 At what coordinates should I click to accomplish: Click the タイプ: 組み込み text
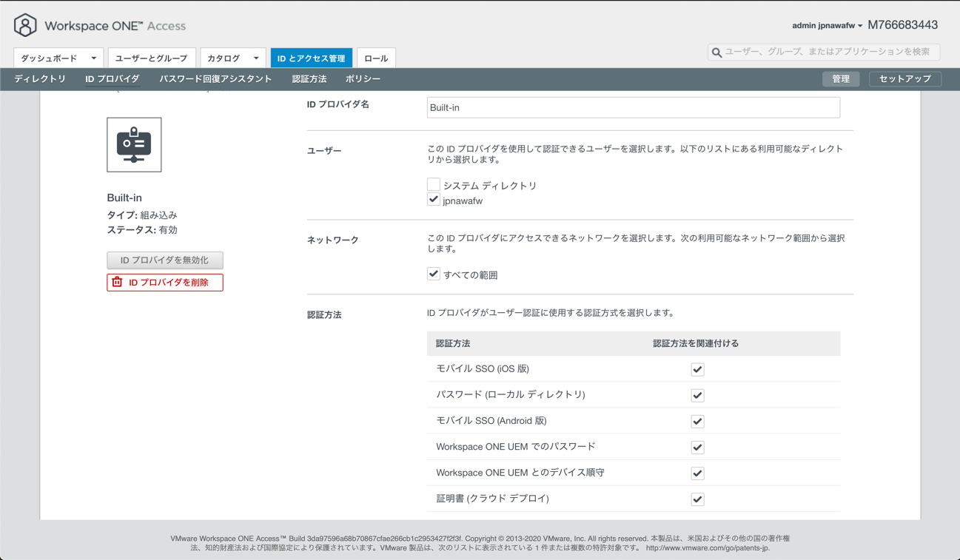pyautogui.click(x=142, y=215)
